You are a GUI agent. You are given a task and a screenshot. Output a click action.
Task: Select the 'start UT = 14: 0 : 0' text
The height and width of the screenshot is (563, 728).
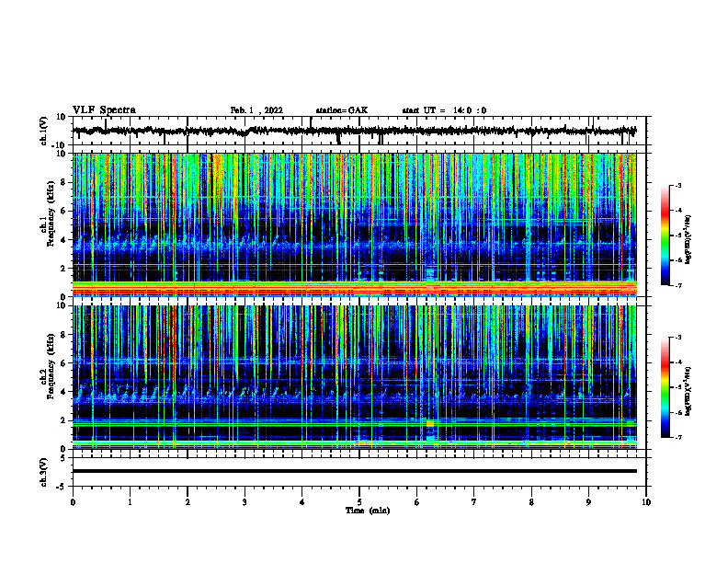pos(444,110)
